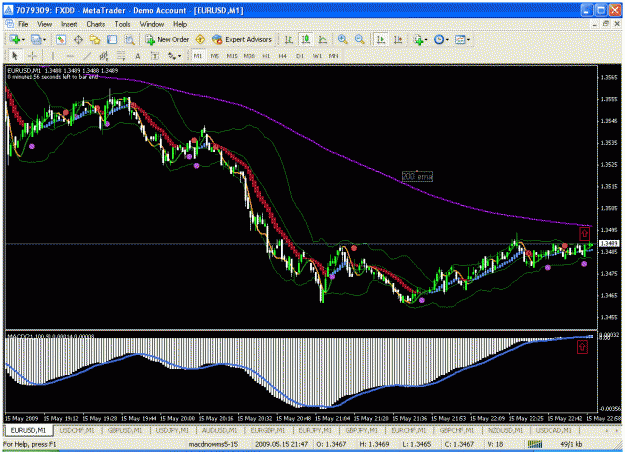The height and width of the screenshot is (452, 625).
Task: Switch timeframe to H1
Action: tap(266, 56)
